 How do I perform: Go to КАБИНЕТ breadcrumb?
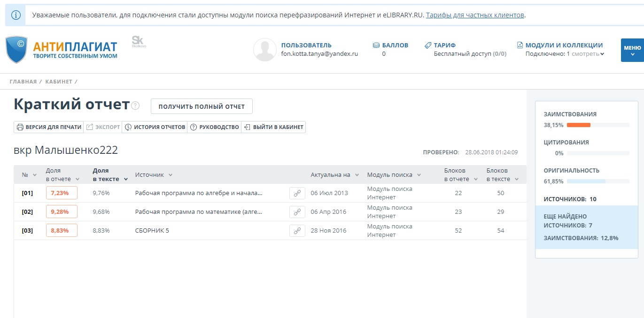click(x=59, y=82)
